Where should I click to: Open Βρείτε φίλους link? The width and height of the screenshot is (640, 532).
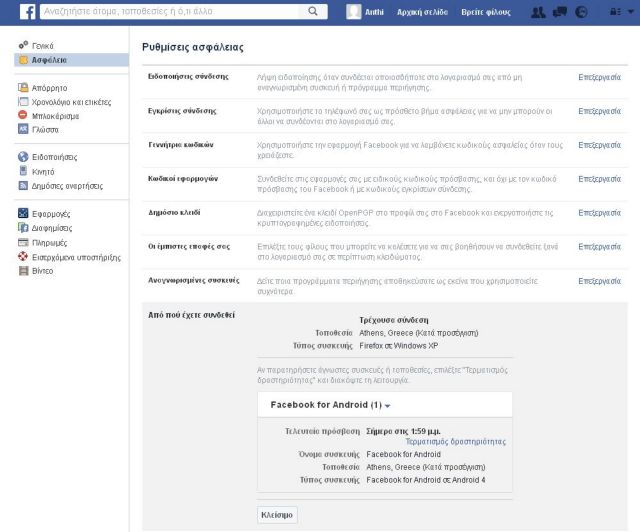coord(486,12)
